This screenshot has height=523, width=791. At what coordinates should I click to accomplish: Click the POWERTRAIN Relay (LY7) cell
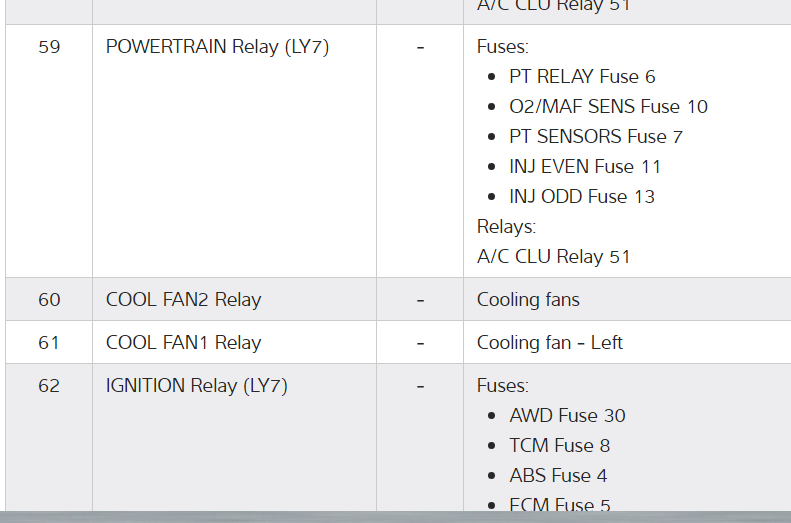point(217,47)
